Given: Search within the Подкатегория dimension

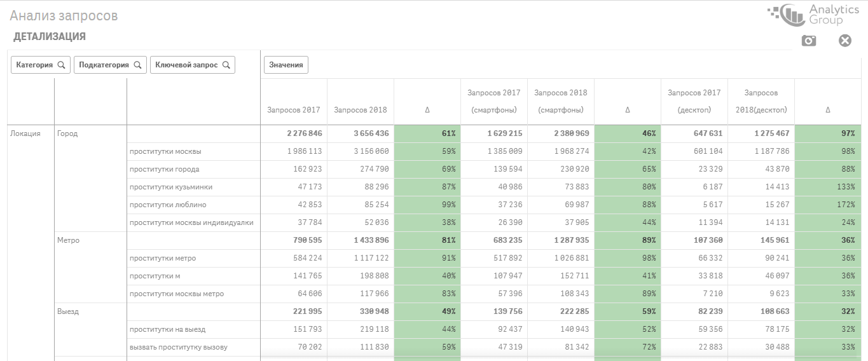Looking at the screenshot, I should click(137, 65).
